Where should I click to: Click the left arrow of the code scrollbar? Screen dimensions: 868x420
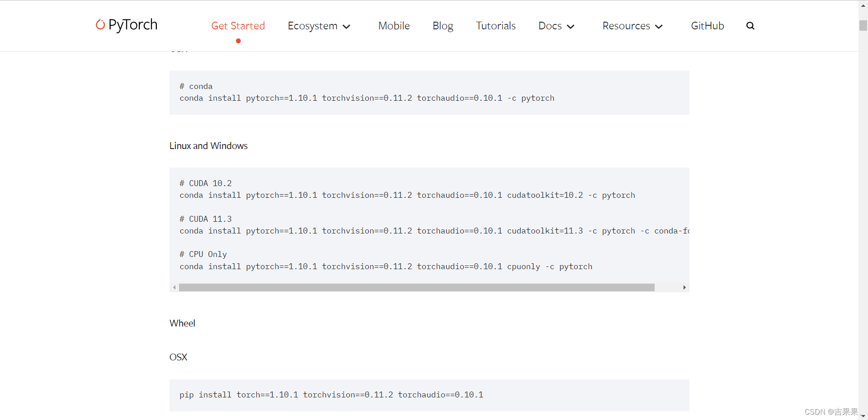tap(175, 287)
